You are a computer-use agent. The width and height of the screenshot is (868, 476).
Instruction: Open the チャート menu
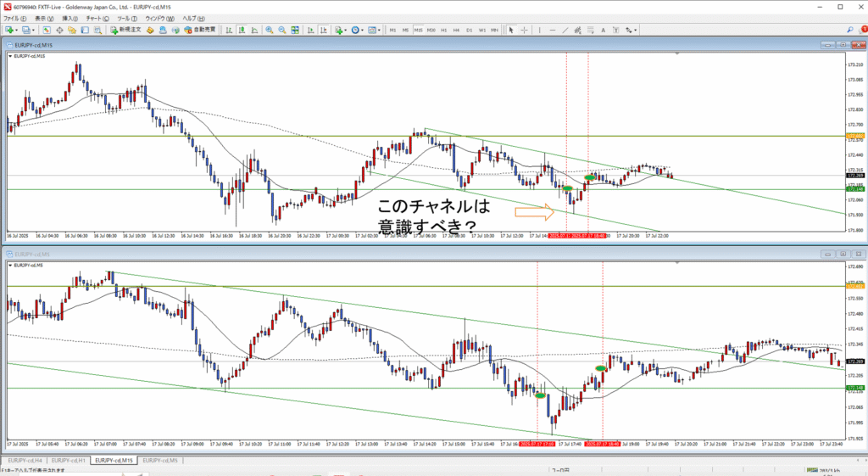[97, 19]
